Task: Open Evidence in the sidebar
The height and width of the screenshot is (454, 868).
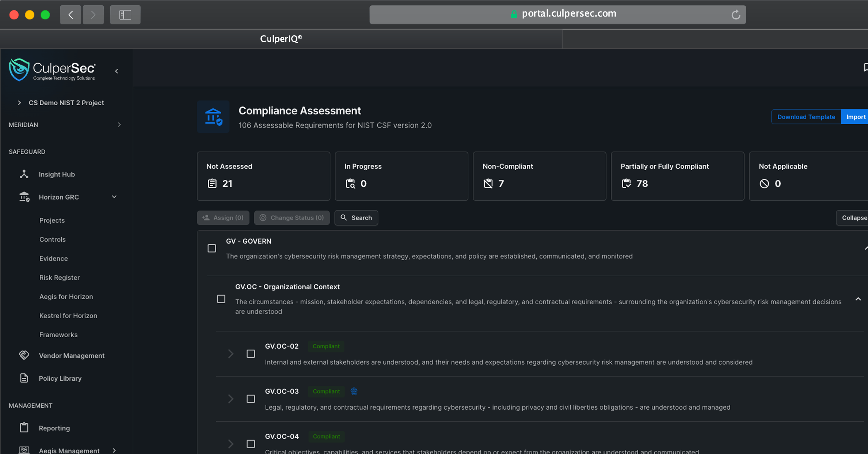Action: (x=53, y=258)
